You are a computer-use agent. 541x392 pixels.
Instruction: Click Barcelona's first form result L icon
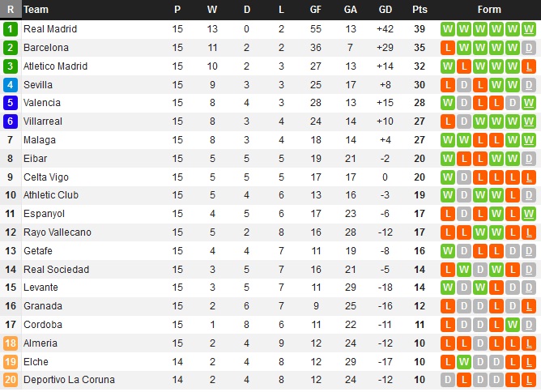click(448, 48)
